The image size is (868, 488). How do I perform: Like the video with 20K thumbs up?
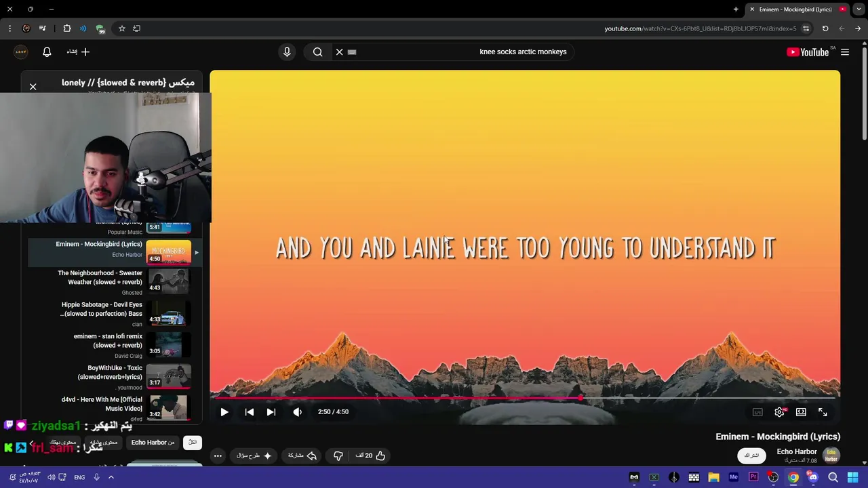(x=370, y=455)
